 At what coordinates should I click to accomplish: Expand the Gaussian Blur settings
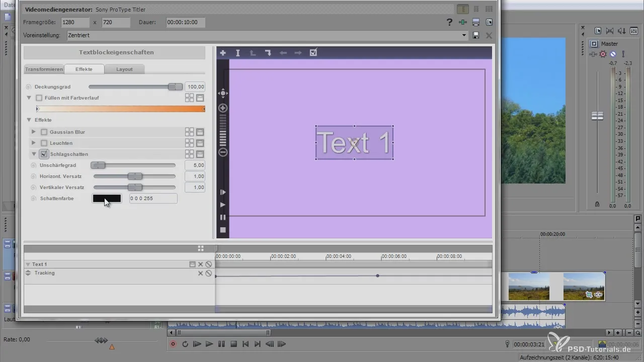pyautogui.click(x=34, y=132)
